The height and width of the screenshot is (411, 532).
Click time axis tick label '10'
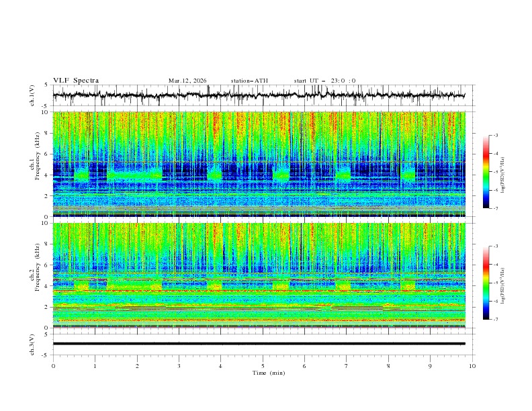pyautogui.click(x=472, y=366)
